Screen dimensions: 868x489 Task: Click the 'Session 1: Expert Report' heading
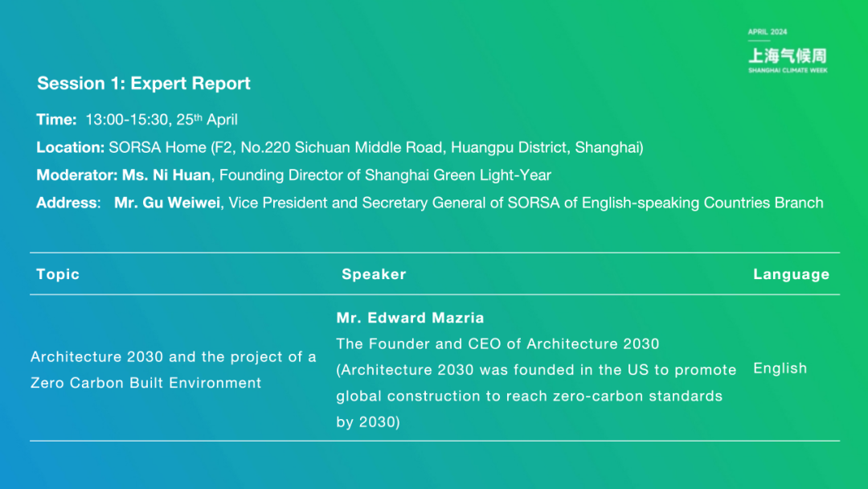click(143, 83)
